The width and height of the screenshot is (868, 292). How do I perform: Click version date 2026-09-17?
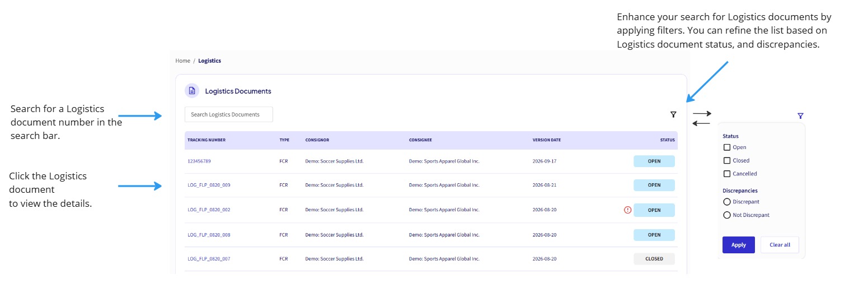point(545,161)
